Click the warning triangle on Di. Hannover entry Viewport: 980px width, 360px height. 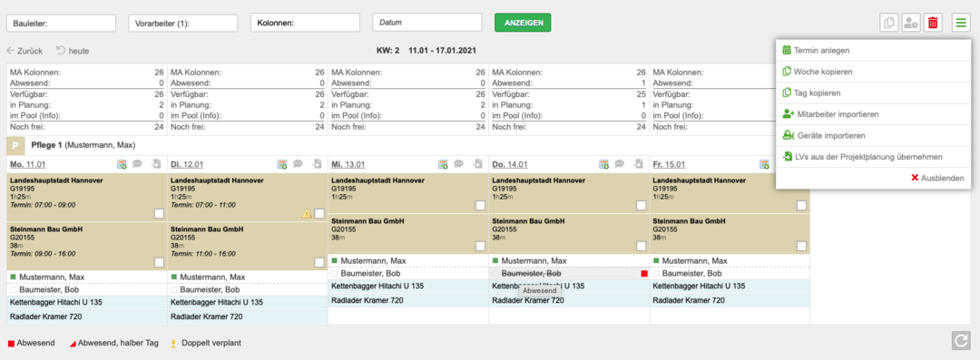[x=307, y=214]
